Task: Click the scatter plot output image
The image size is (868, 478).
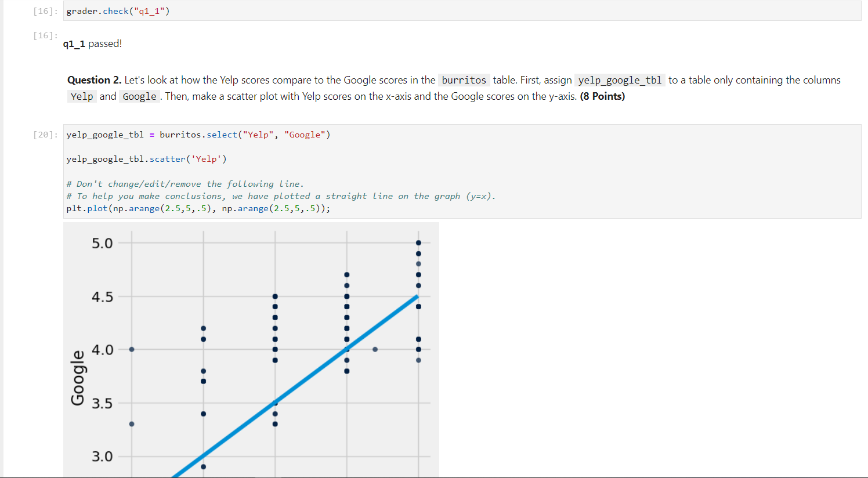Action: [249, 348]
